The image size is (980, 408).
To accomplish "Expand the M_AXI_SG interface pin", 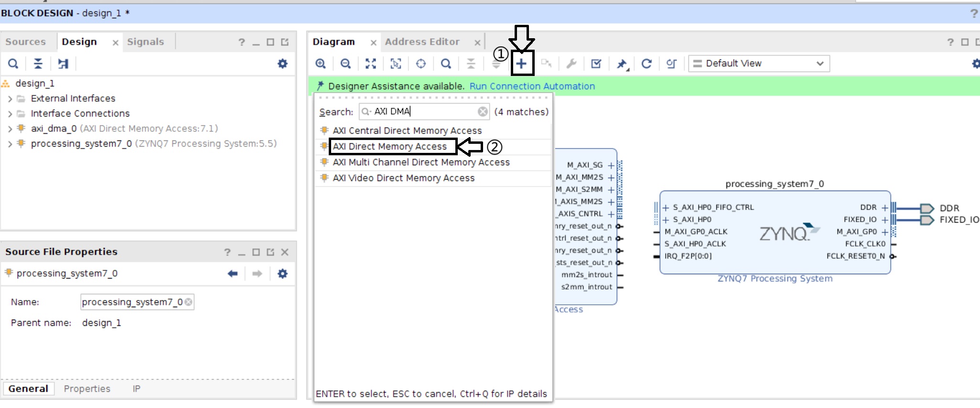I will [611, 165].
